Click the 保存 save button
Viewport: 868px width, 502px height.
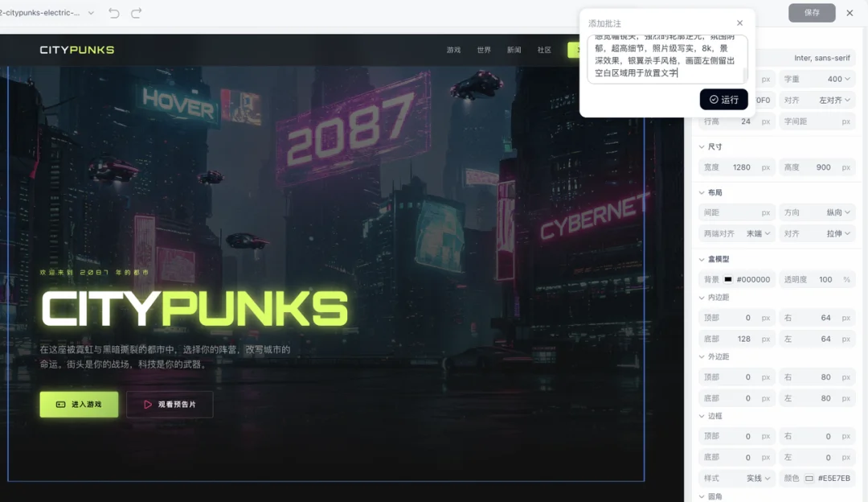click(x=812, y=12)
